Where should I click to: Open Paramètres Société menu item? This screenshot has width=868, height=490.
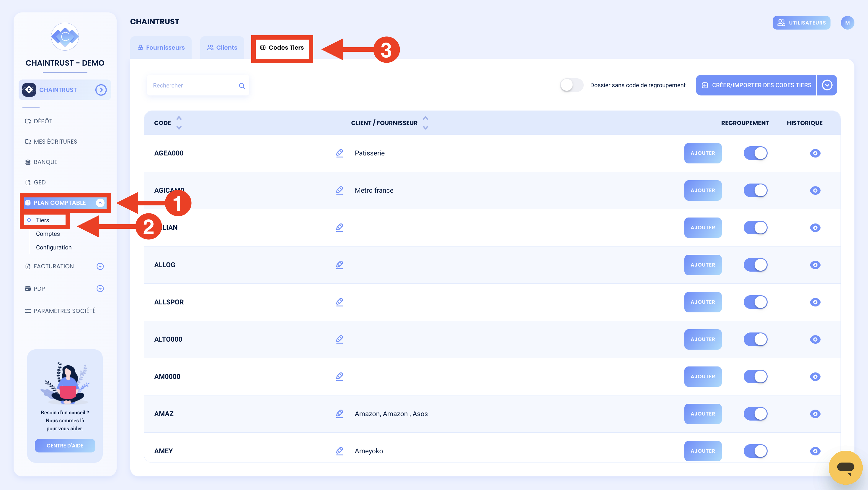point(60,311)
